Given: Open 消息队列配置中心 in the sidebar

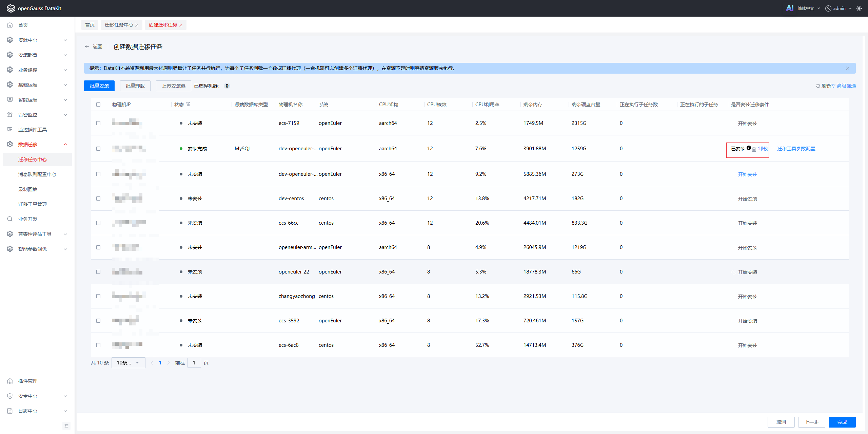Looking at the screenshot, I should 37,174.
